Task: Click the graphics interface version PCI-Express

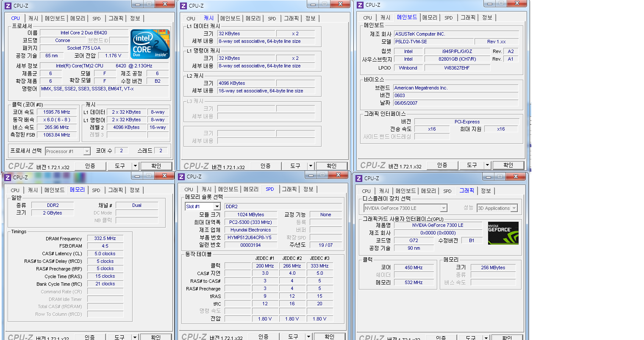Action: point(467,122)
